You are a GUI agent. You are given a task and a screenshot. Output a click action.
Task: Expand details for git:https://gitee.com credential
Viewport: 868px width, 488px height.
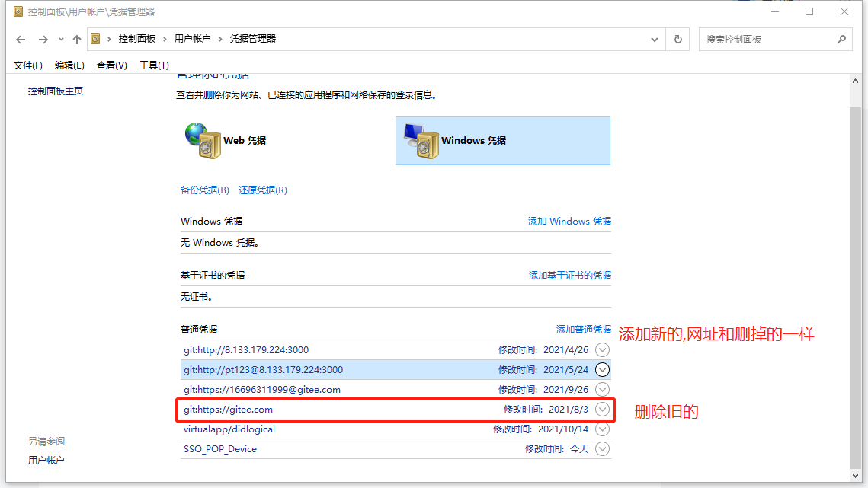click(602, 409)
